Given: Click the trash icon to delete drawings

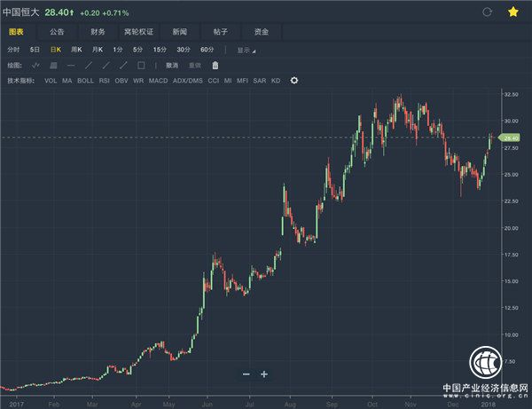Looking at the screenshot, I should [215, 65].
